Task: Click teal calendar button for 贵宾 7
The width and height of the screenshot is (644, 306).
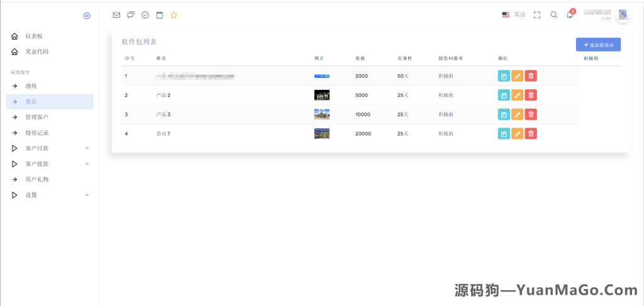Action: click(x=504, y=134)
